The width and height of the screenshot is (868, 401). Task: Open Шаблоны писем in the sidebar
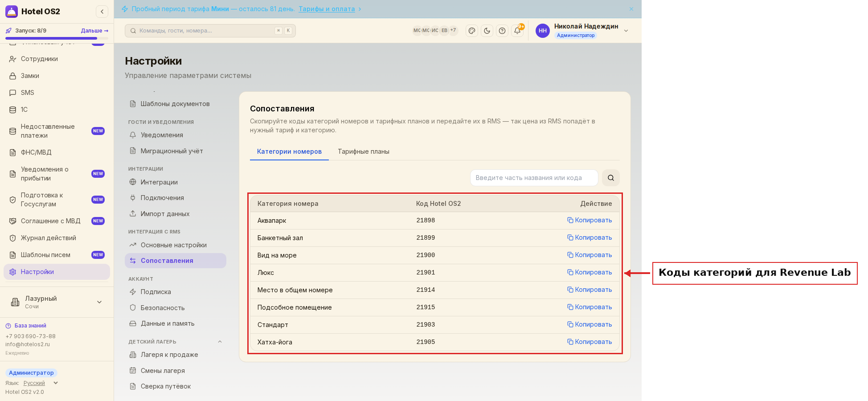click(x=57, y=255)
